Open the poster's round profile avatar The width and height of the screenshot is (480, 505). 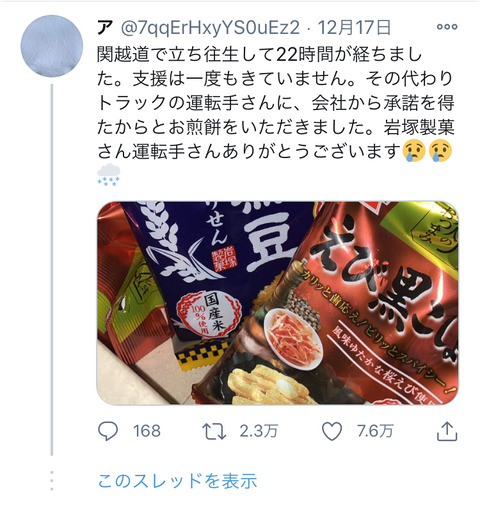[52, 46]
